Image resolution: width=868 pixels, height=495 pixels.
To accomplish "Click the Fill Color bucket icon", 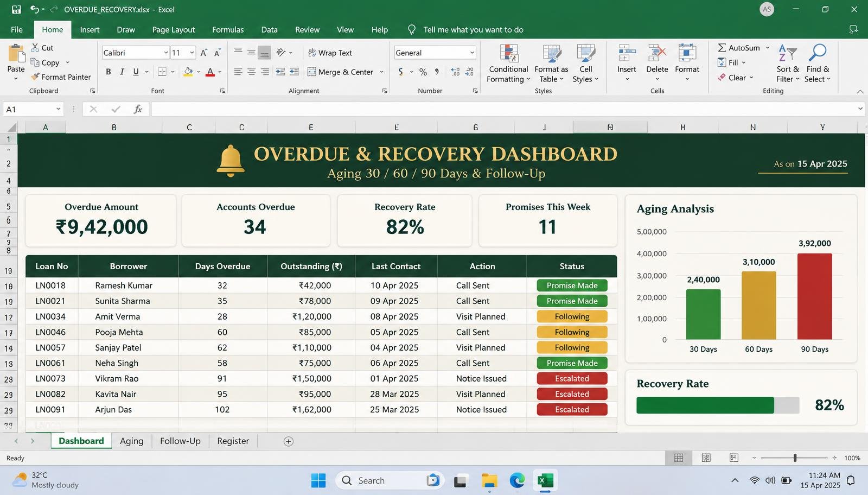I will coord(188,72).
